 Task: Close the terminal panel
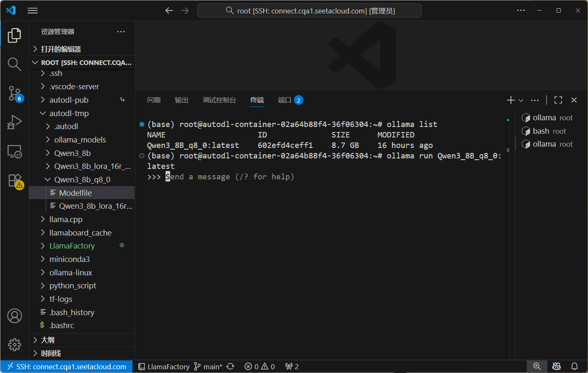point(574,100)
